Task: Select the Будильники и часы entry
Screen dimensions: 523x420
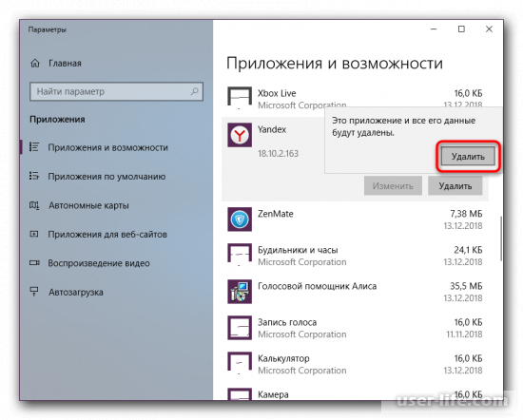Action: pos(356,256)
